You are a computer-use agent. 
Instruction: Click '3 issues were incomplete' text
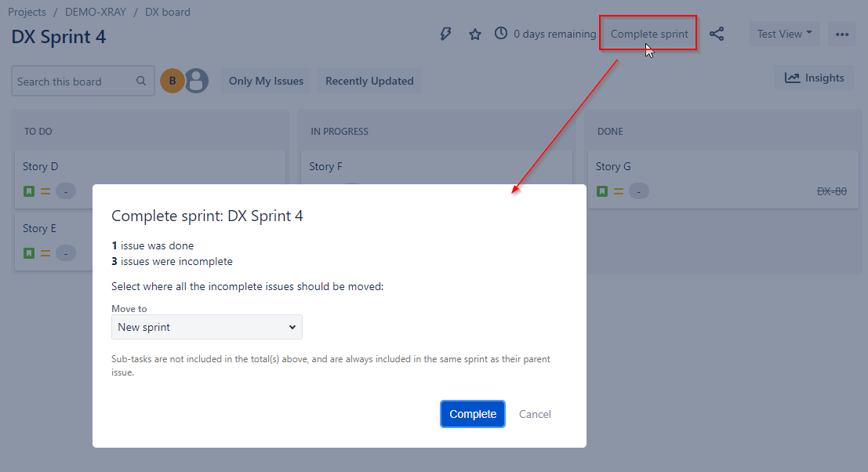[x=173, y=261]
